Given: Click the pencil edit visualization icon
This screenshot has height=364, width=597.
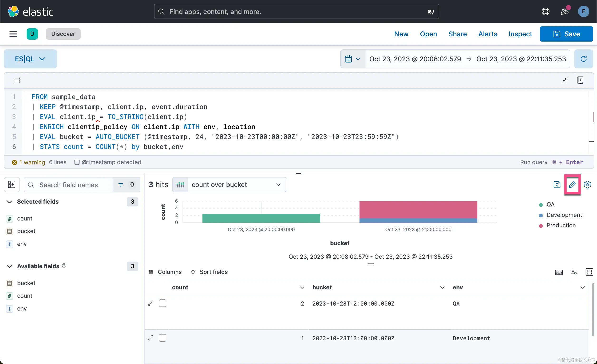Looking at the screenshot, I should (572, 185).
